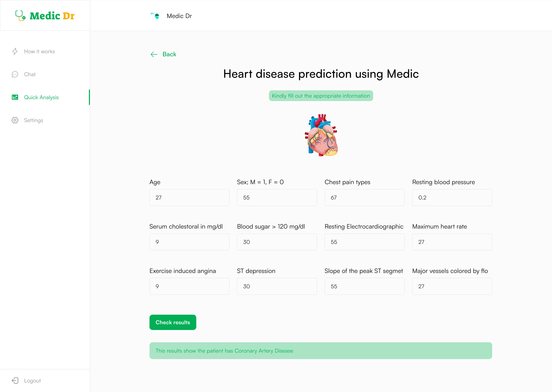Click the Logout door icon
The image size is (552, 392).
(x=15, y=381)
